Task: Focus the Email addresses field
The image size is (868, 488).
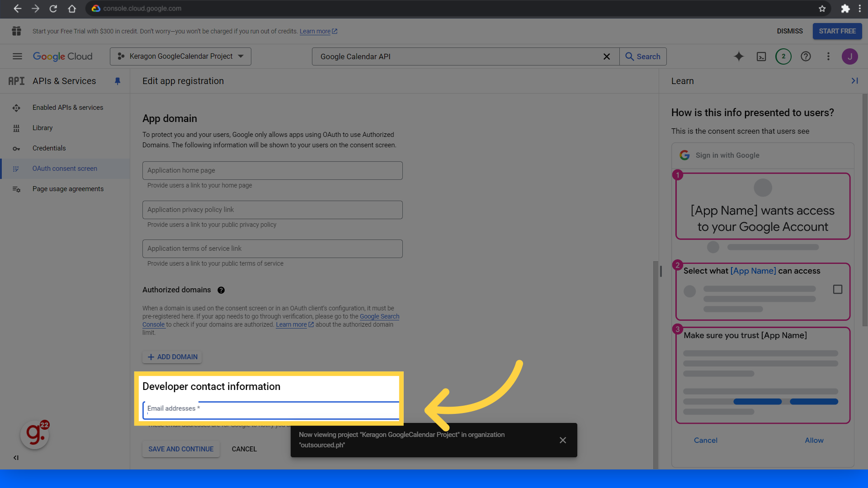Action: click(x=271, y=410)
